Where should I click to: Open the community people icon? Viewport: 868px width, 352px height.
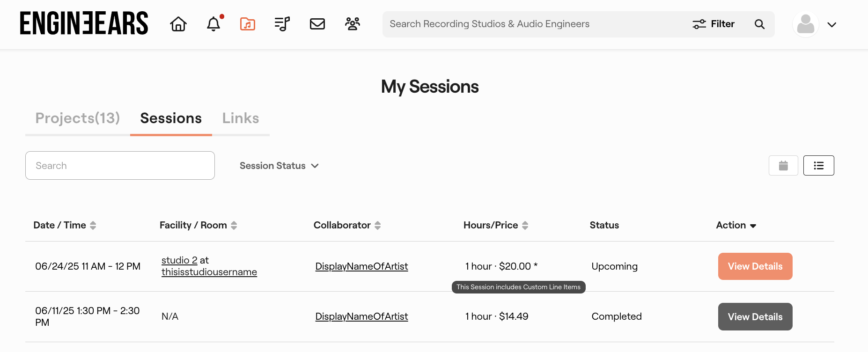click(353, 24)
